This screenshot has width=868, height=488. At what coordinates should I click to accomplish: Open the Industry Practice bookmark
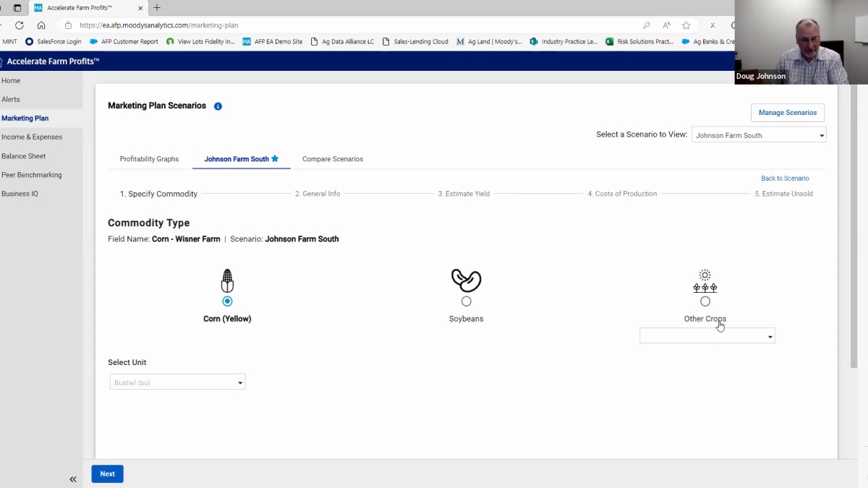click(x=563, y=41)
